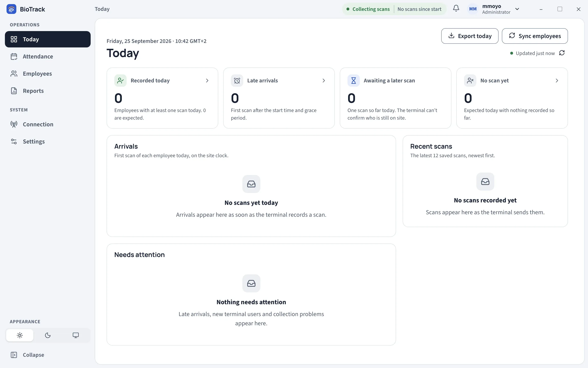Click Sync employees button
Image resolution: width=588 pixels, height=368 pixels.
click(535, 36)
